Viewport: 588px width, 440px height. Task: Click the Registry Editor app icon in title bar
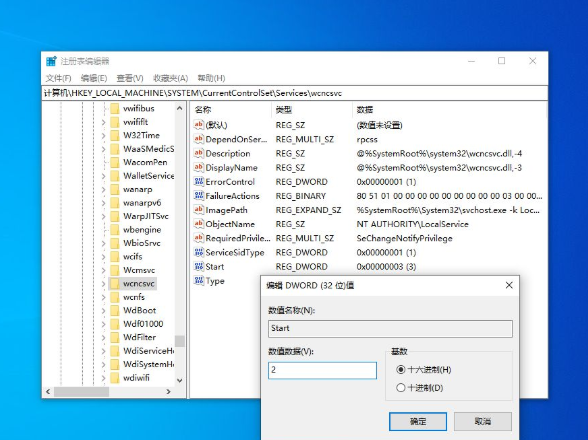(51, 61)
